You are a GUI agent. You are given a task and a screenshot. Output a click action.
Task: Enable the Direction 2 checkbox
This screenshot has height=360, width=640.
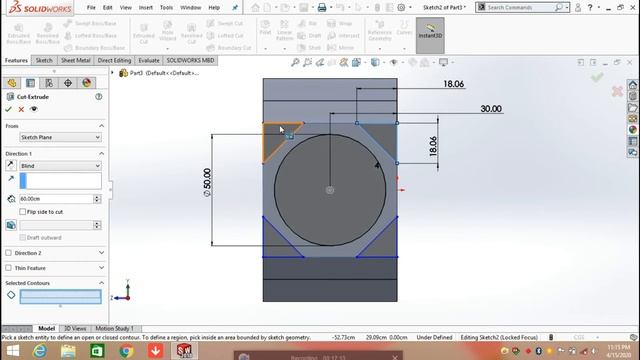(x=8, y=253)
